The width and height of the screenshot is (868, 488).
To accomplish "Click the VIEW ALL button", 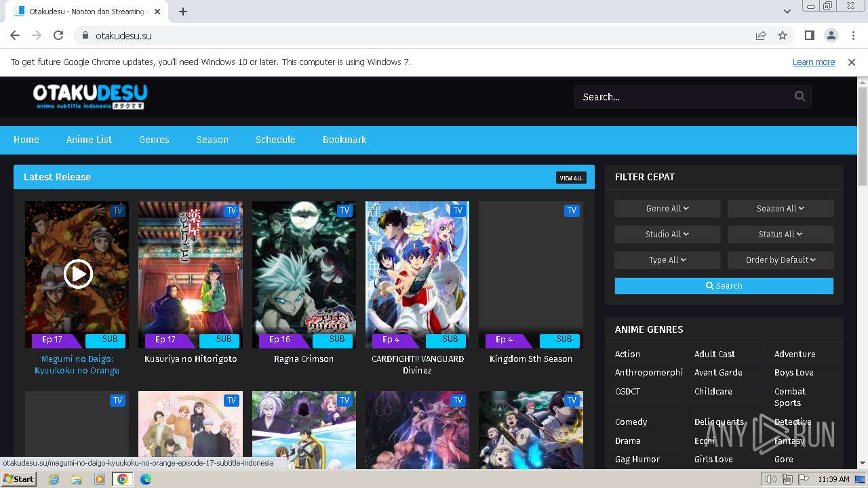I will click(x=571, y=178).
